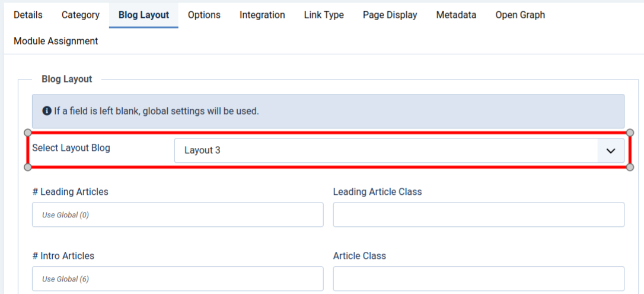Switch to the Details tab
Image resolution: width=644 pixels, height=294 pixels.
pyautogui.click(x=28, y=15)
